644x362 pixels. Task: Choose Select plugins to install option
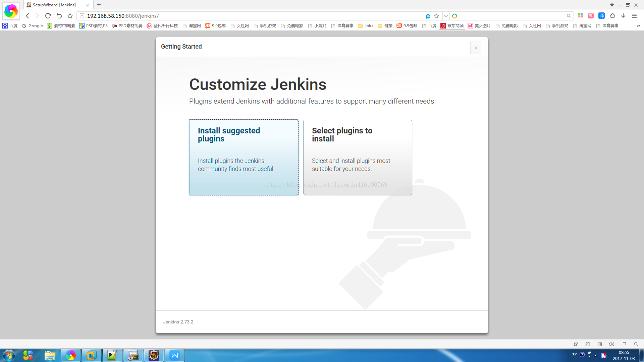click(x=358, y=157)
